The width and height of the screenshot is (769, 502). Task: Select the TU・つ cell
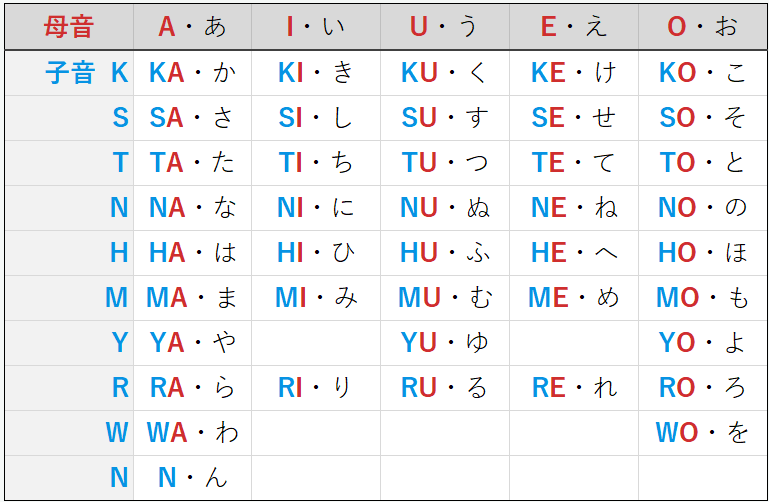click(445, 163)
